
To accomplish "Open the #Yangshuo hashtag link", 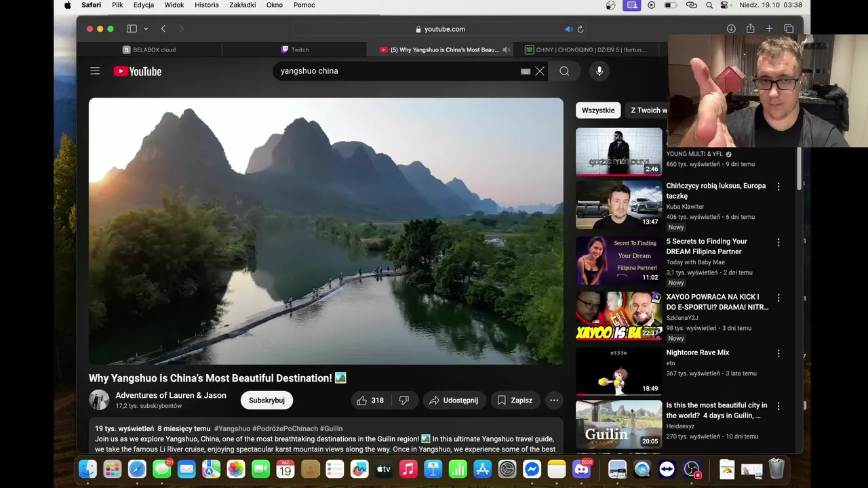I will (x=232, y=428).
